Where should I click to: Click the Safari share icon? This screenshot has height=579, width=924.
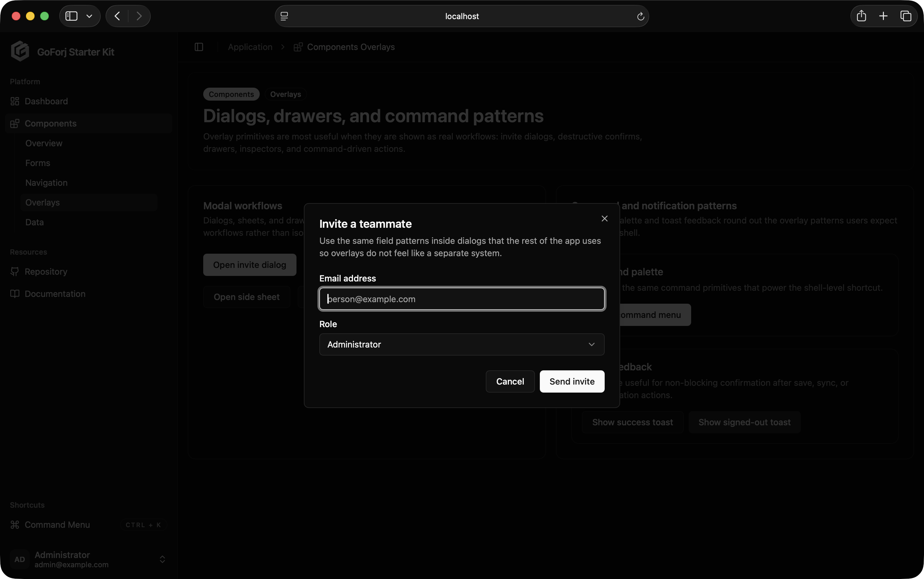tap(861, 16)
